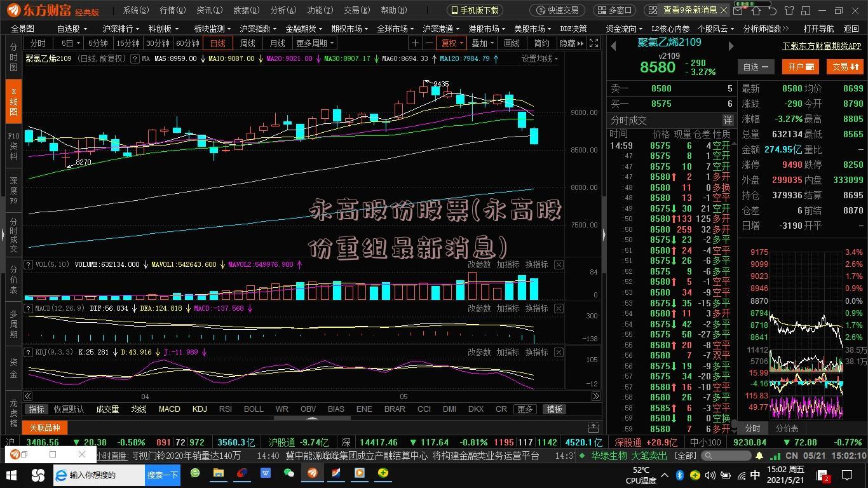Toggle the KDJ indicator
This screenshot has height=488, width=868.
point(200,409)
